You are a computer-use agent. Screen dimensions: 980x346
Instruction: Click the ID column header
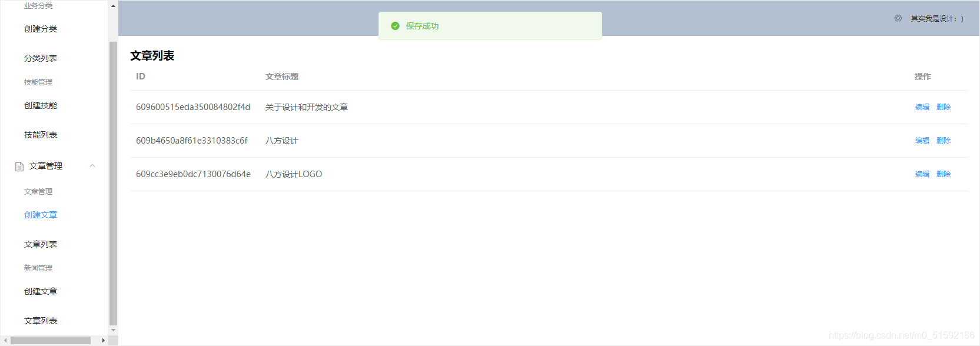[x=141, y=76]
